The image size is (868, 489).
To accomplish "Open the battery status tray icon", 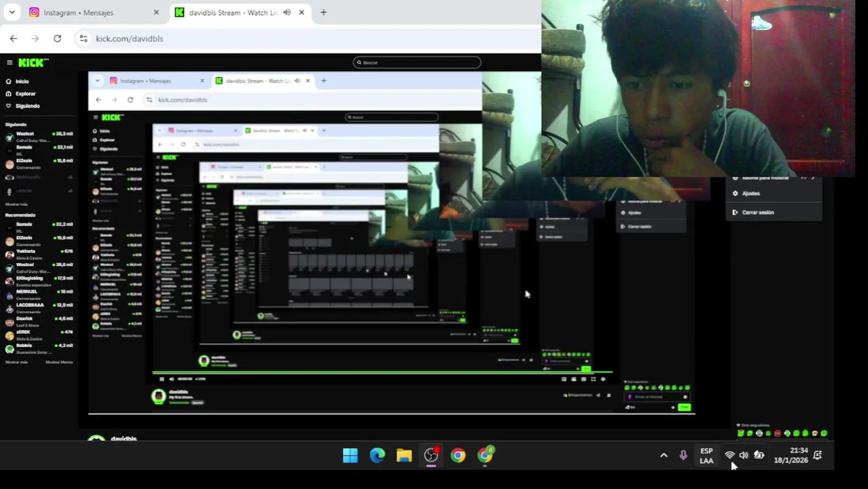I will coord(759,456).
